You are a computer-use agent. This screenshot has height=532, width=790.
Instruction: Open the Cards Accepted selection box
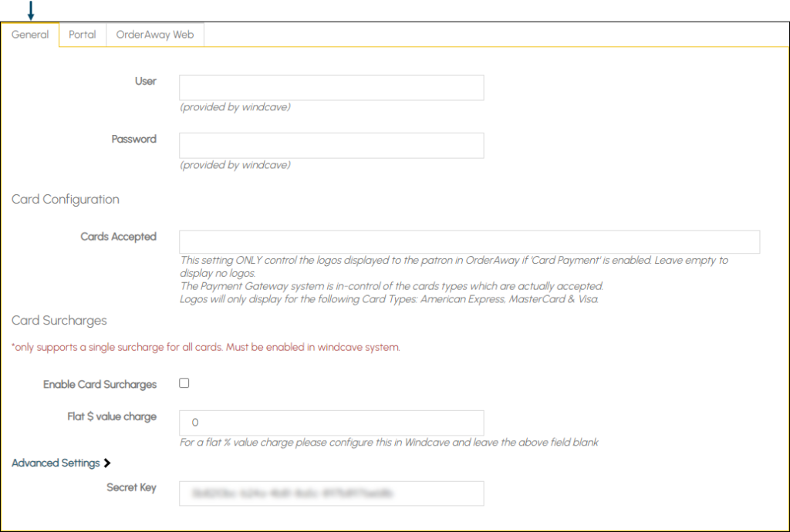(469, 242)
